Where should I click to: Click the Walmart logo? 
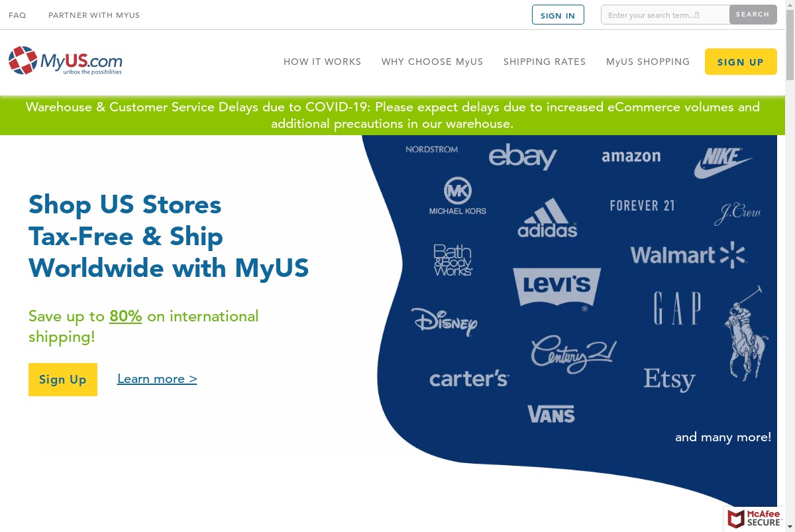click(x=688, y=255)
